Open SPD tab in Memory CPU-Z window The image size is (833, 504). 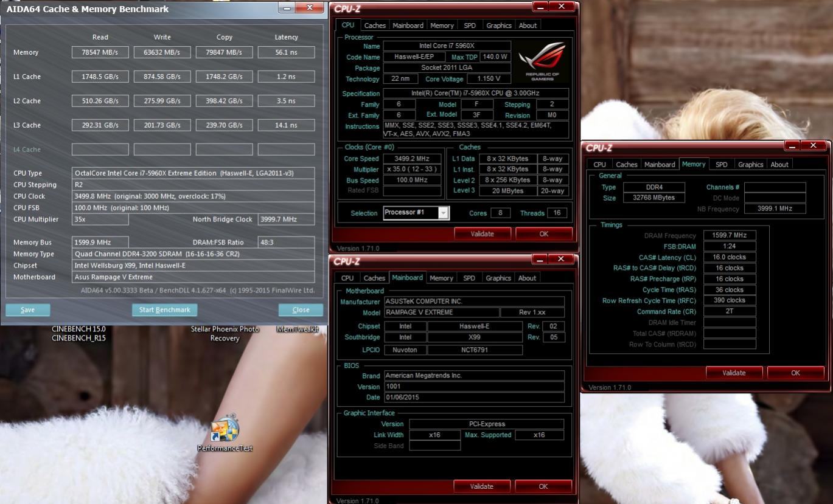coord(721,164)
